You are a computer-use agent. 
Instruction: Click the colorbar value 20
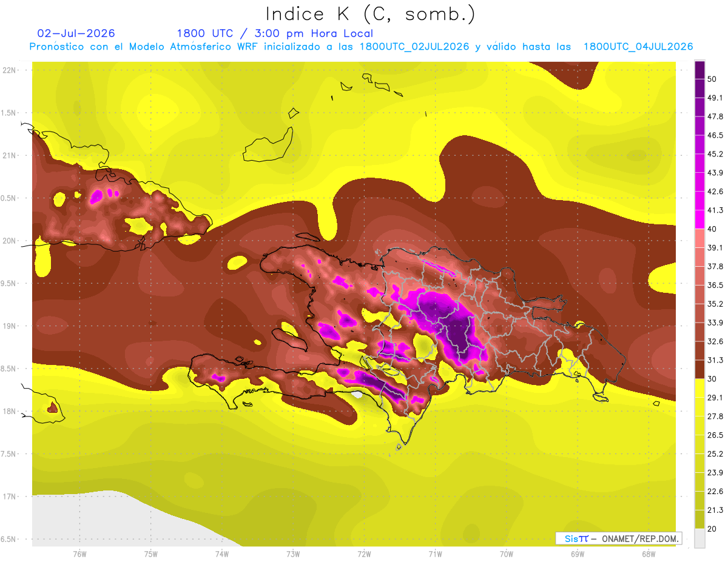(712, 529)
